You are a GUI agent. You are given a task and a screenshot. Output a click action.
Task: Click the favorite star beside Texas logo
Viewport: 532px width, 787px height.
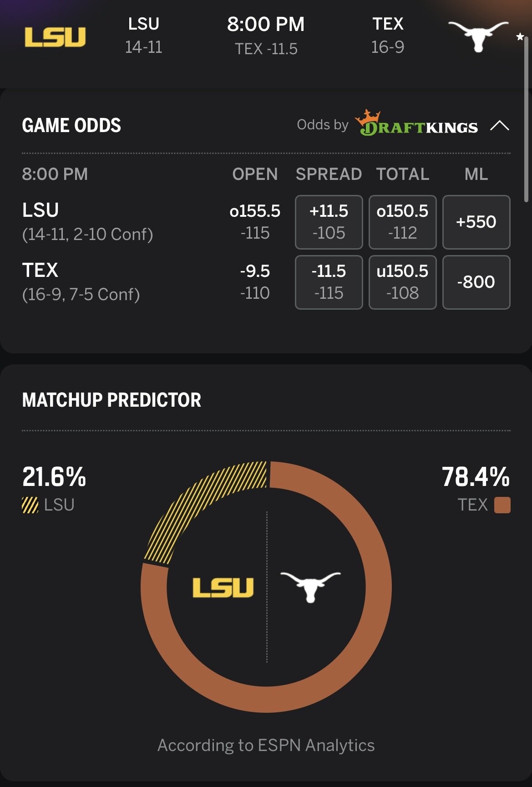(520, 37)
